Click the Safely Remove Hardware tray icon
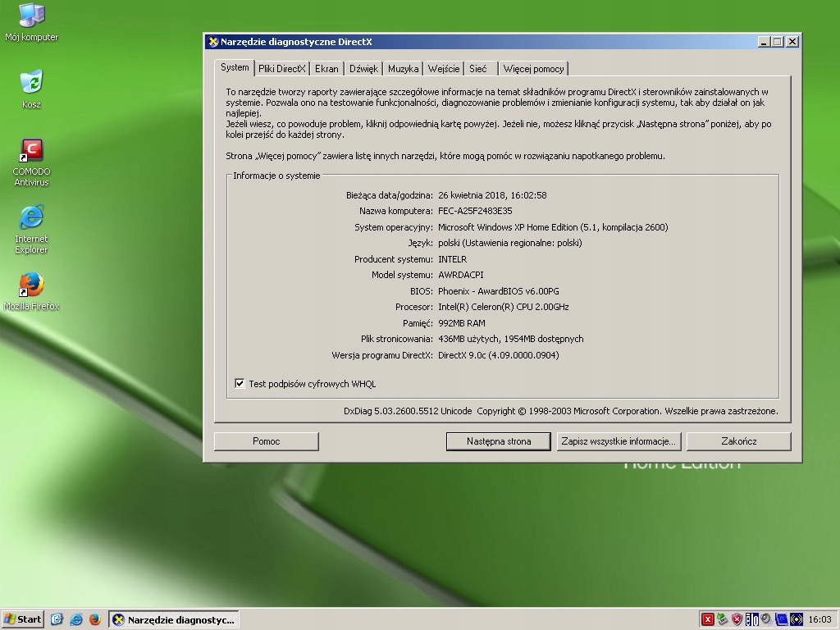Image resolution: width=840 pixels, height=630 pixels. [723, 619]
